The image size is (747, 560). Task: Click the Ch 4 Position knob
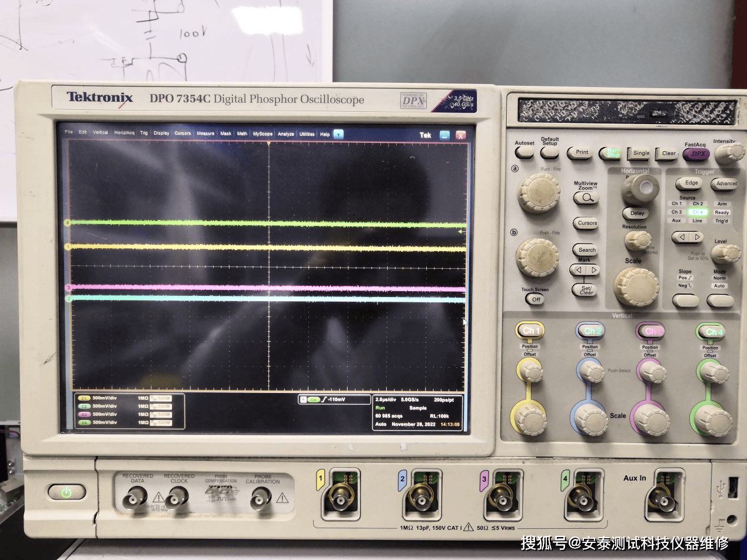point(713,372)
